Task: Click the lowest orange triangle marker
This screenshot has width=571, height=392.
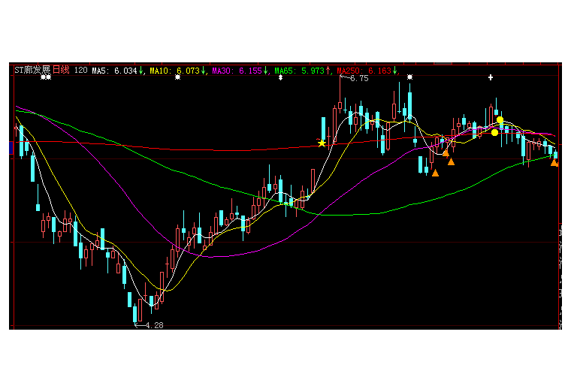Action: tap(435, 173)
